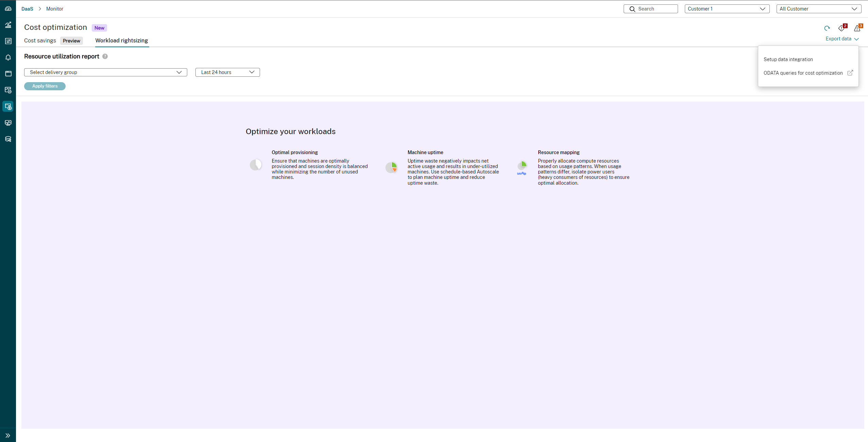Click the DaaS breadcrumb link
The height and width of the screenshot is (442, 868).
pos(27,9)
